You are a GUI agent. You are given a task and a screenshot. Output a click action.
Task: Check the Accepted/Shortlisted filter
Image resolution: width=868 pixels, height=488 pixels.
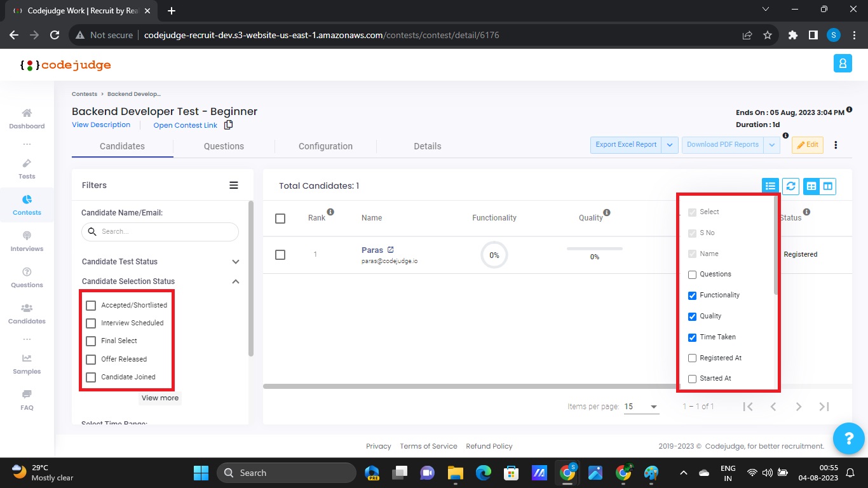click(x=91, y=306)
